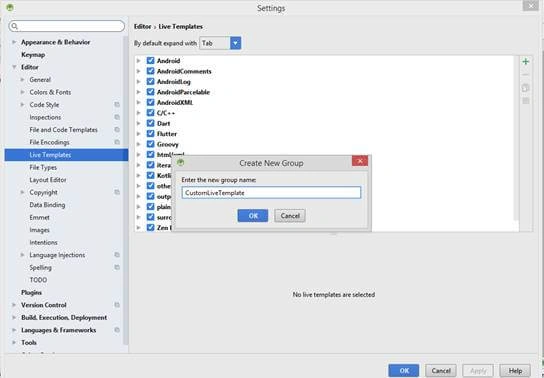Viewport: 544px width, 378px height.
Task: Click the project-level icon beside Version Control
Action: click(x=117, y=305)
